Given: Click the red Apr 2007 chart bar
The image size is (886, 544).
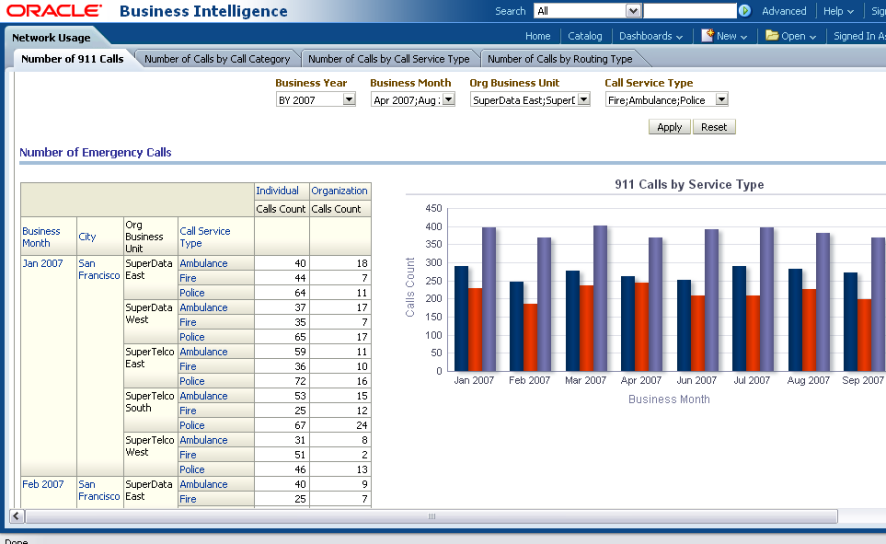Looking at the screenshot, I should [x=641, y=327].
